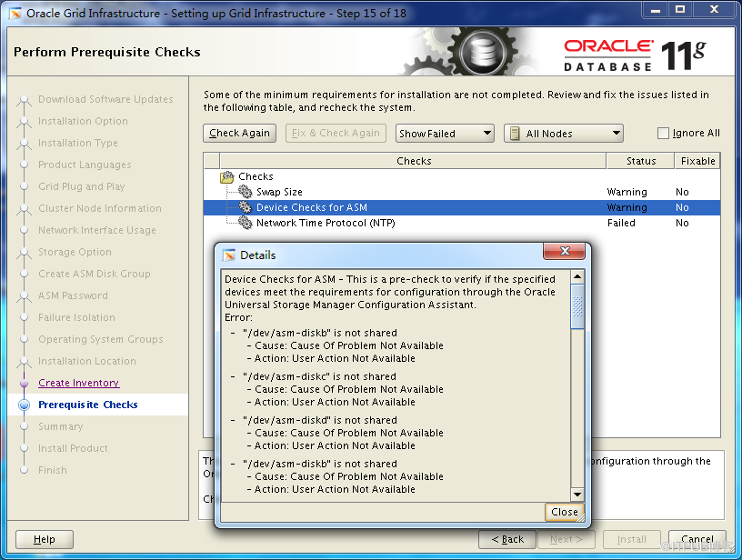Select the Cluster Node Information step
Screen dimensions: 742x560
[100, 208]
